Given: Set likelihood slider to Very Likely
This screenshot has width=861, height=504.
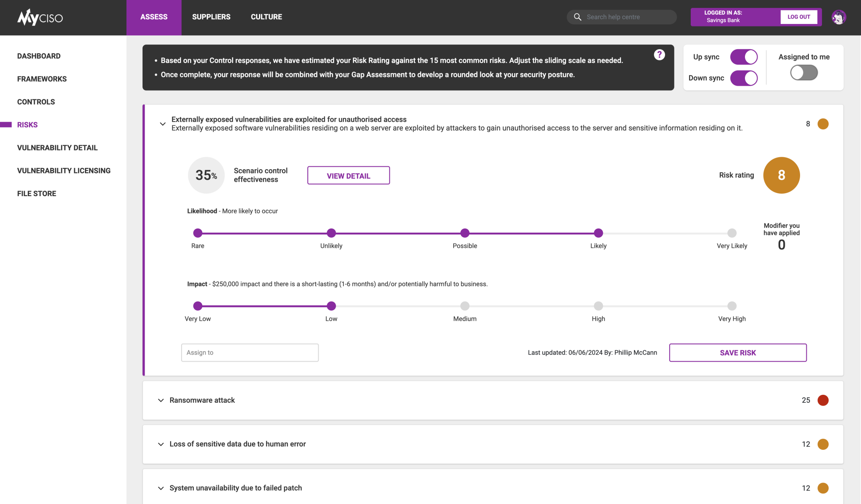Looking at the screenshot, I should (x=732, y=233).
